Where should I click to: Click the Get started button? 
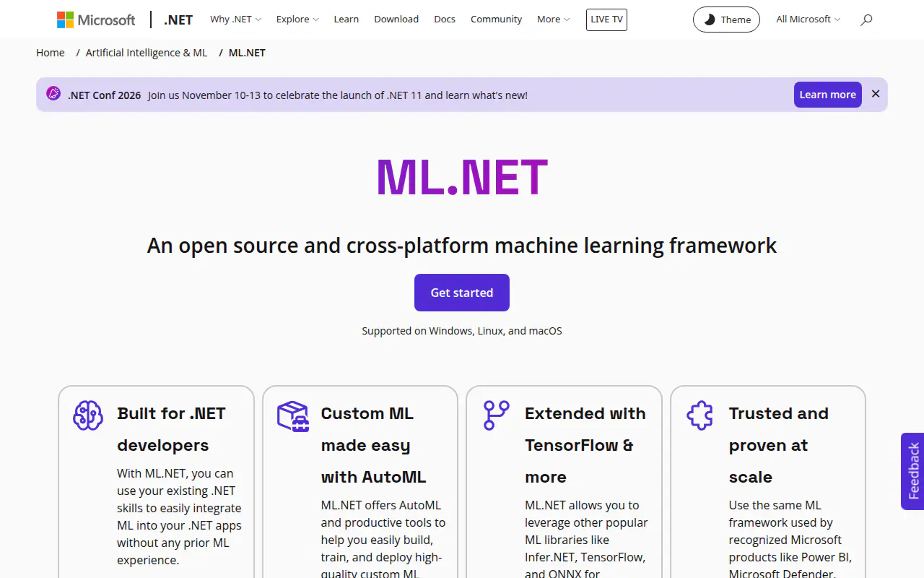(x=462, y=293)
